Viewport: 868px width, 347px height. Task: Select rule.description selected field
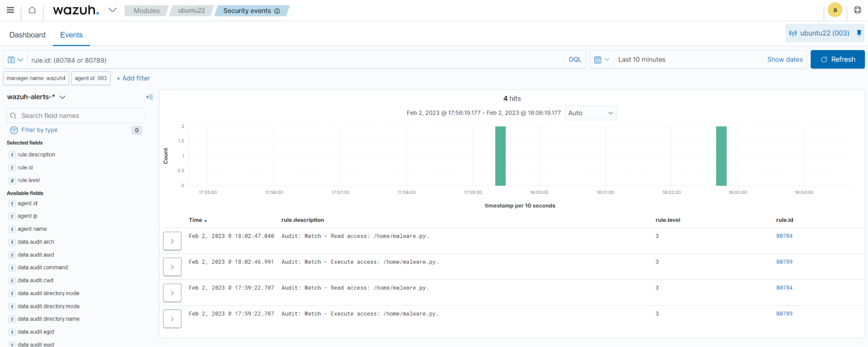coord(36,154)
